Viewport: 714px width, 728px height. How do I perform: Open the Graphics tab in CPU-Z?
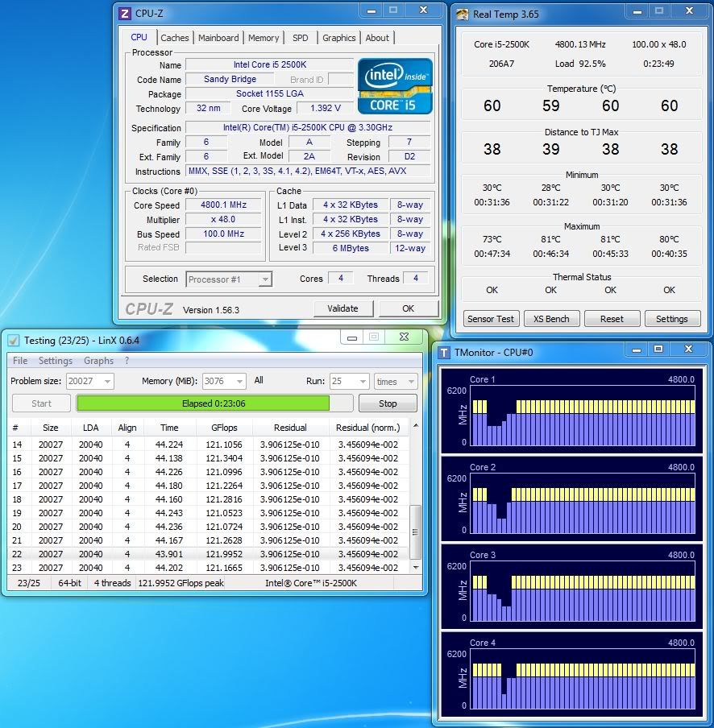coord(339,38)
